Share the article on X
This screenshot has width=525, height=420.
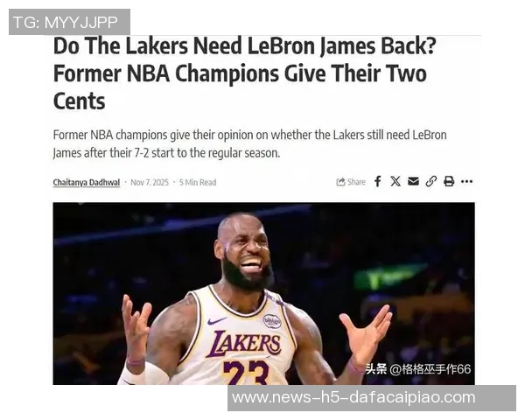[x=395, y=181]
